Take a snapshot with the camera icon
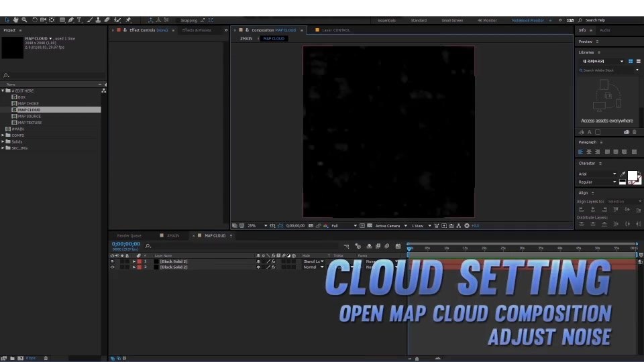This screenshot has height=362, width=644. (311, 226)
